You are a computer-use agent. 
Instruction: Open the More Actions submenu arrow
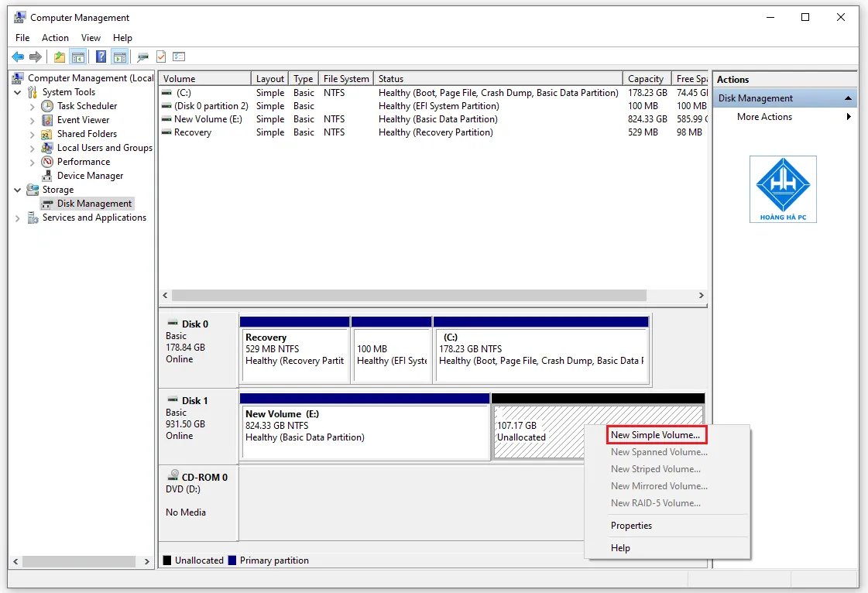point(849,116)
